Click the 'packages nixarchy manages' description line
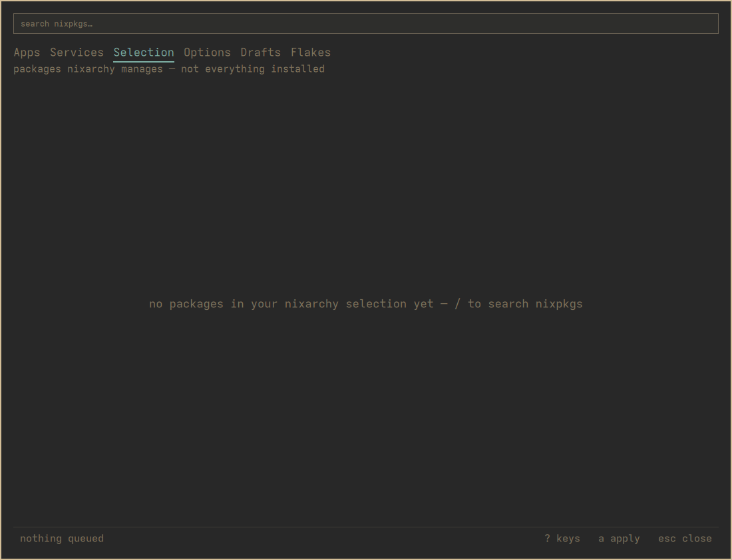Screen dimensions: 732x560 click(169, 69)
